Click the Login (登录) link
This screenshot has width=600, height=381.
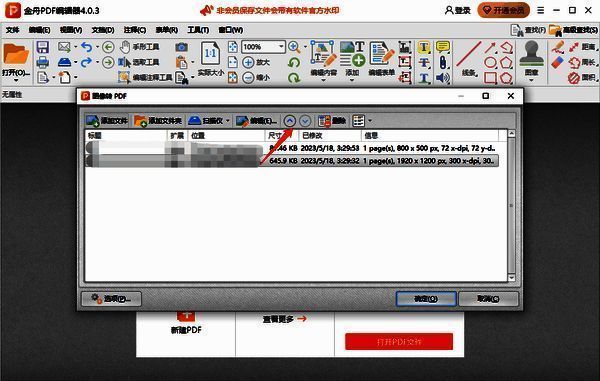click(457, 10)
